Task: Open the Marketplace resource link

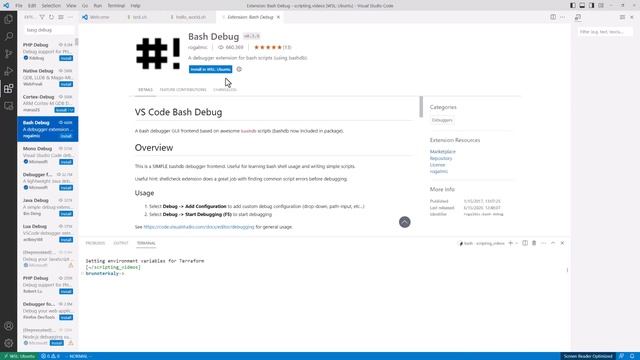Action: [442, 151]
